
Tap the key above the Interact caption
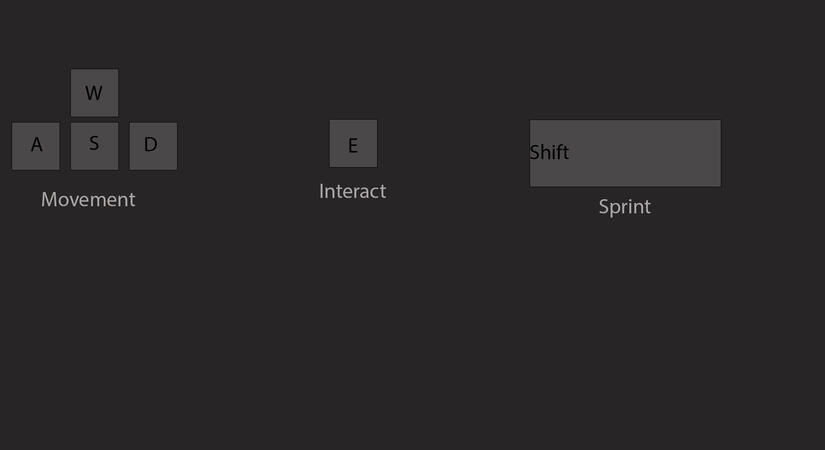point(353,144)
